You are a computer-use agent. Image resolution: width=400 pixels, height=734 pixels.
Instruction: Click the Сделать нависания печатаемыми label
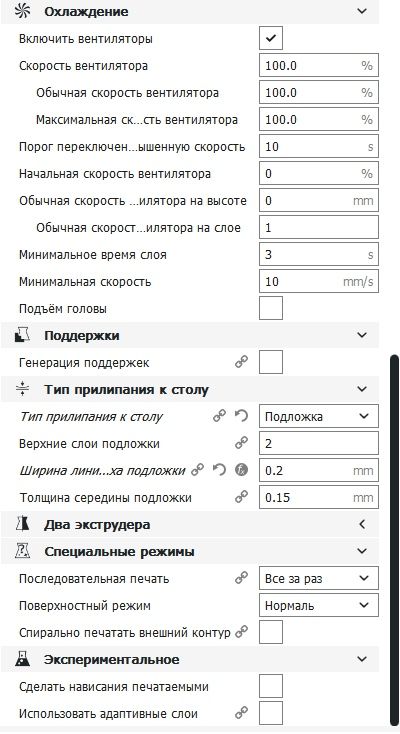pos(114,687)
